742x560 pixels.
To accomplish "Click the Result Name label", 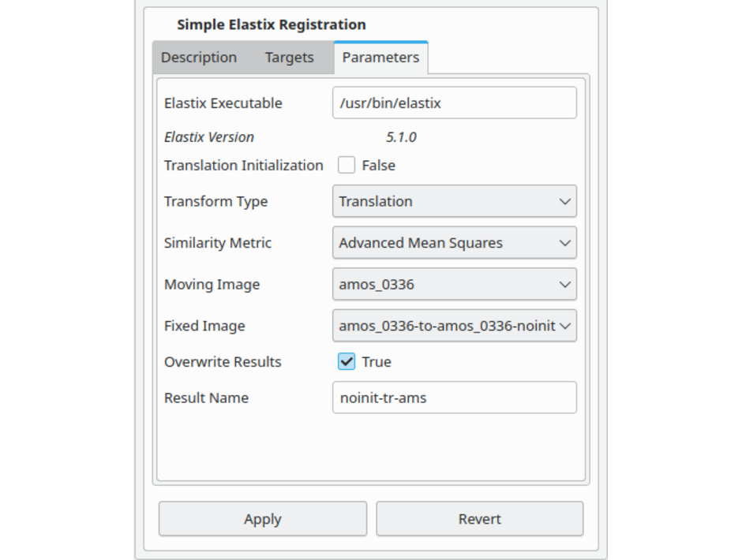I will click(206, 398).
